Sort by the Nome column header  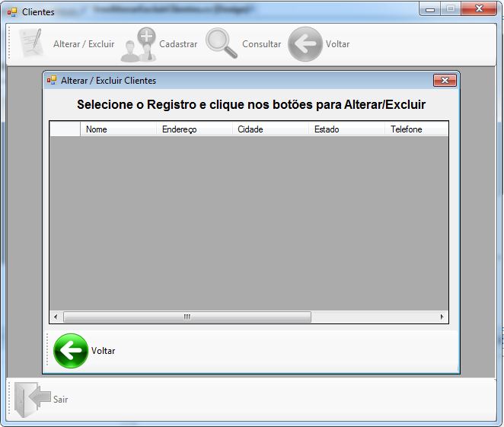point(117,129)
